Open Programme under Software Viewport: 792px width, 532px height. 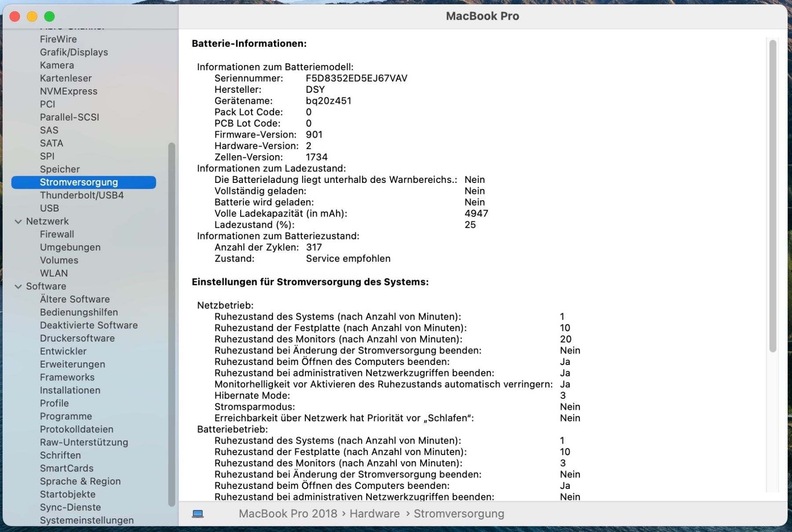(x=66, y=416)
